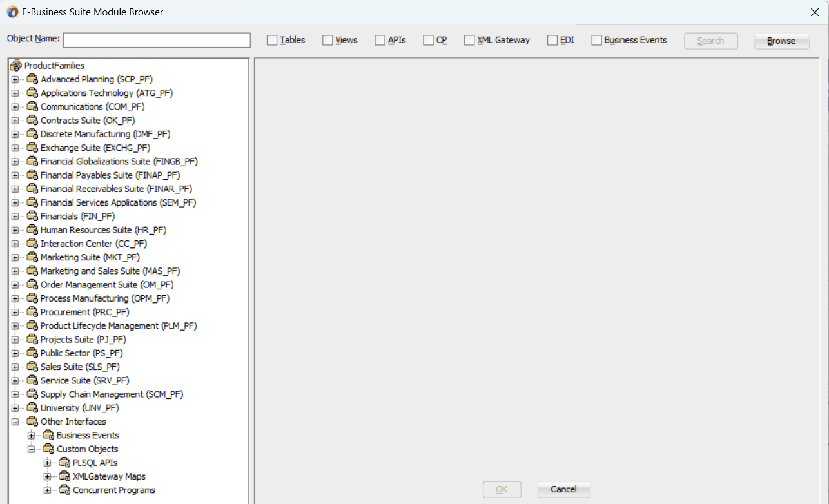The image size is (829, 504).
Task: Click the Advanced Planning folder icon
Action: click(32, 79)
